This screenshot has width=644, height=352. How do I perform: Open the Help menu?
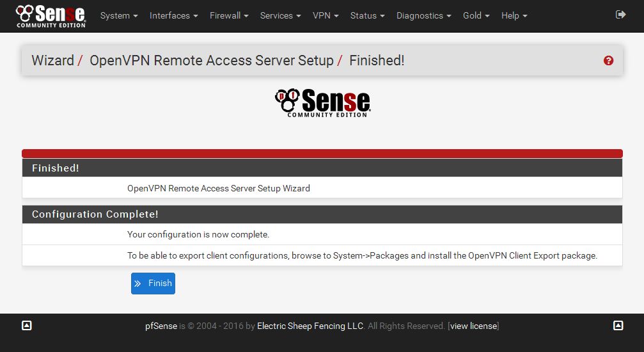coord(514,15)
